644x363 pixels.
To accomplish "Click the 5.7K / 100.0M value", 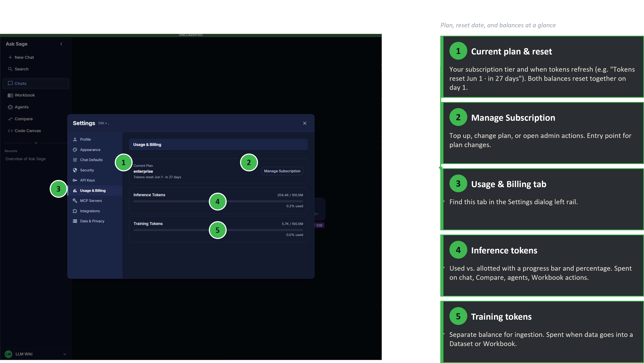I will click(292, 224).
